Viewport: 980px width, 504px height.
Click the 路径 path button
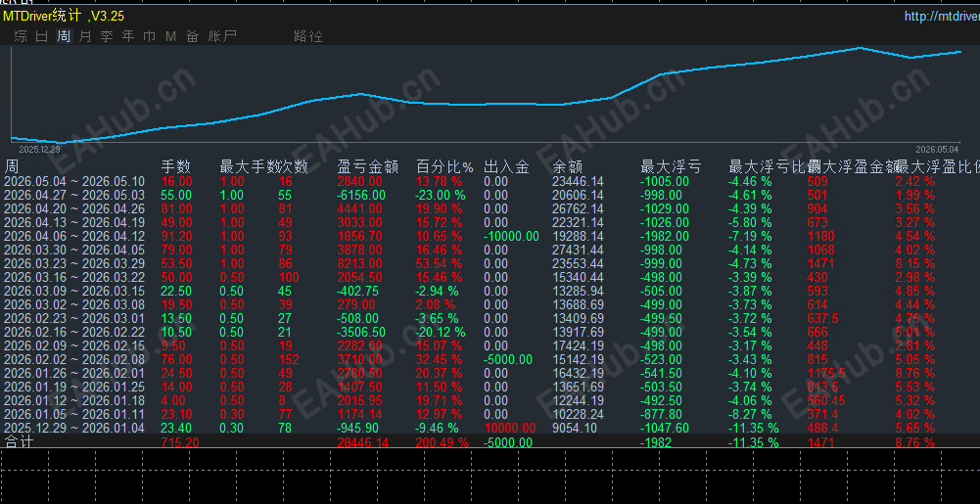[x=308, y=36]
